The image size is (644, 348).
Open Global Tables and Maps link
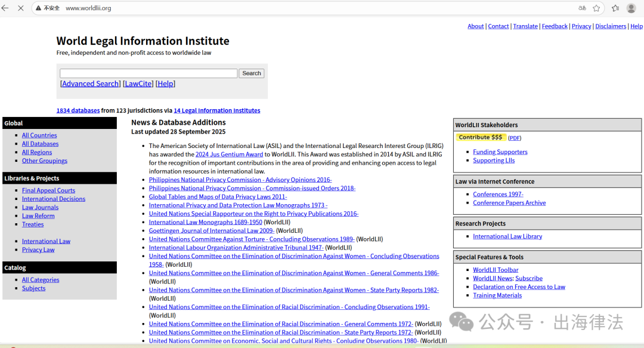point(218,196)
